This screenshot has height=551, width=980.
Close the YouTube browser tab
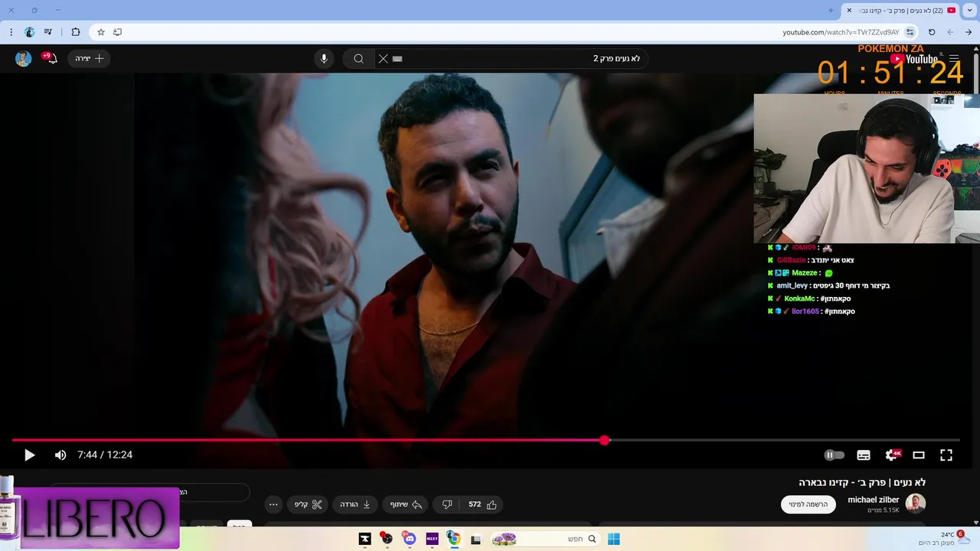849,10
